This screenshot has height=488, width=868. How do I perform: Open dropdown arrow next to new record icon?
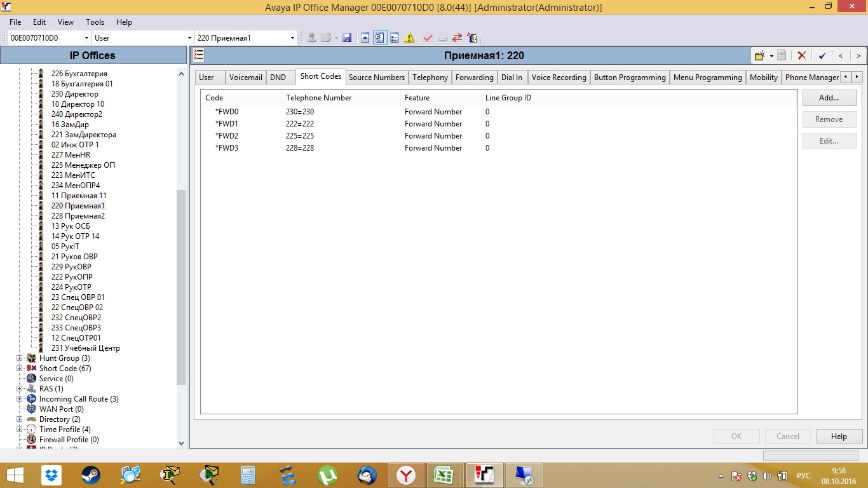point(771,56)
